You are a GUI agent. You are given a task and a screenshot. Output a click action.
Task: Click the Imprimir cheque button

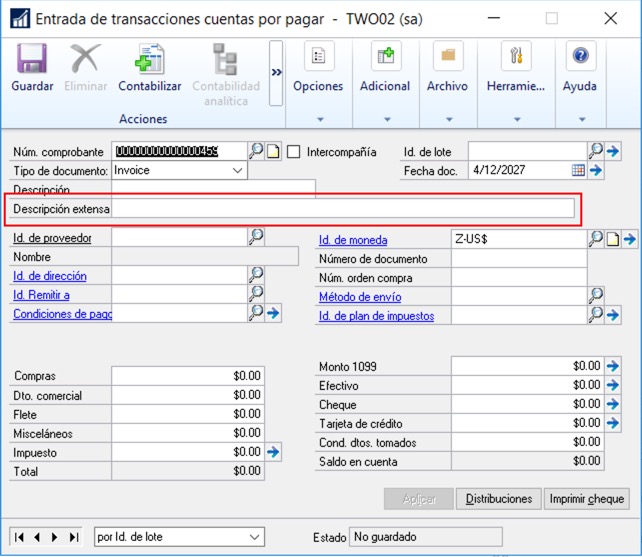(587, 499)
